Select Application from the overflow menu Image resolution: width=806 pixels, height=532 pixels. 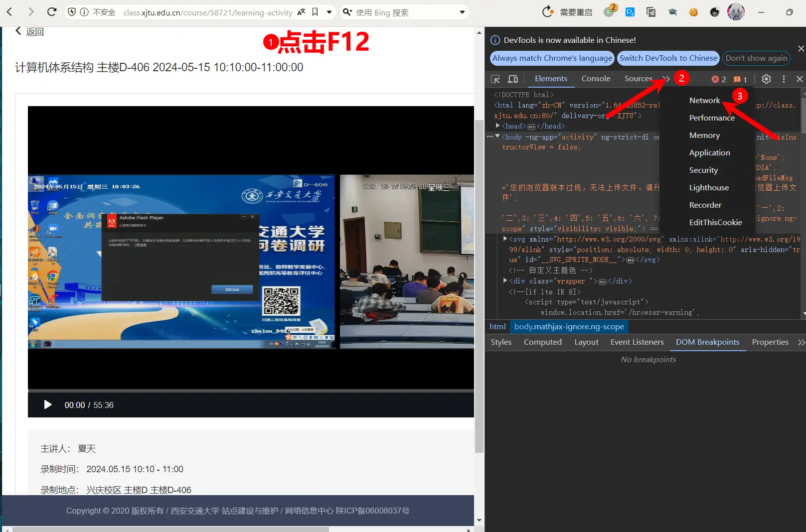pos(709,152)
